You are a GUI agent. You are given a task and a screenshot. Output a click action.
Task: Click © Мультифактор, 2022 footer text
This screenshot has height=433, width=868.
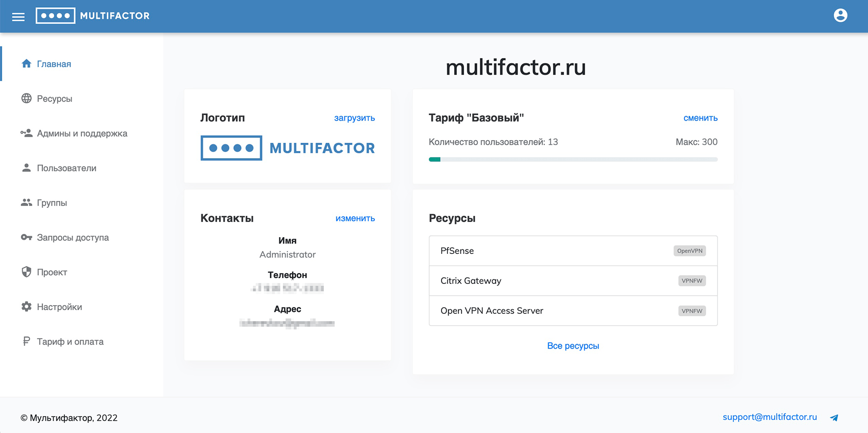(x=69, y=418)
